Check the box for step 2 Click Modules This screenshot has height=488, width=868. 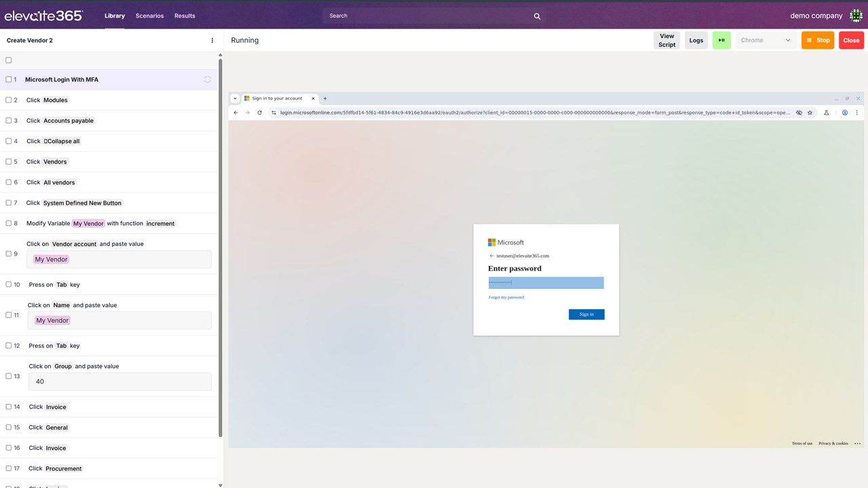tap(9, 100)
